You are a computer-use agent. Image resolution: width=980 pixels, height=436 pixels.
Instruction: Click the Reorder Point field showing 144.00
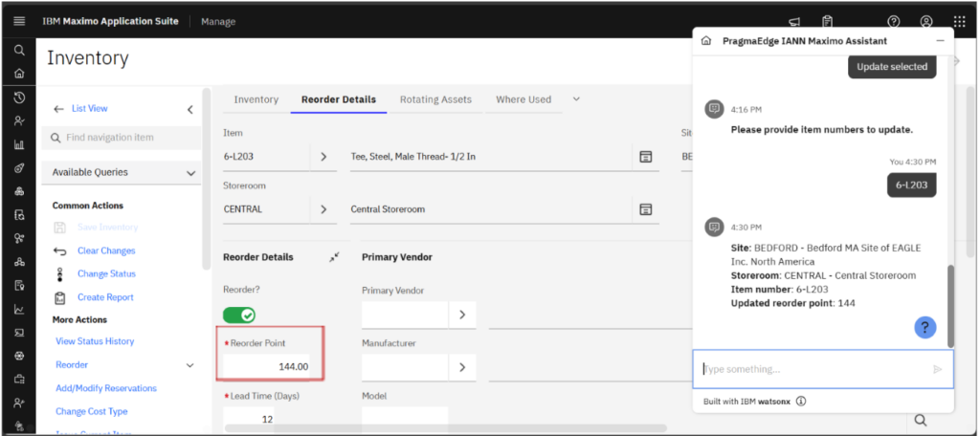click(267, 366)
